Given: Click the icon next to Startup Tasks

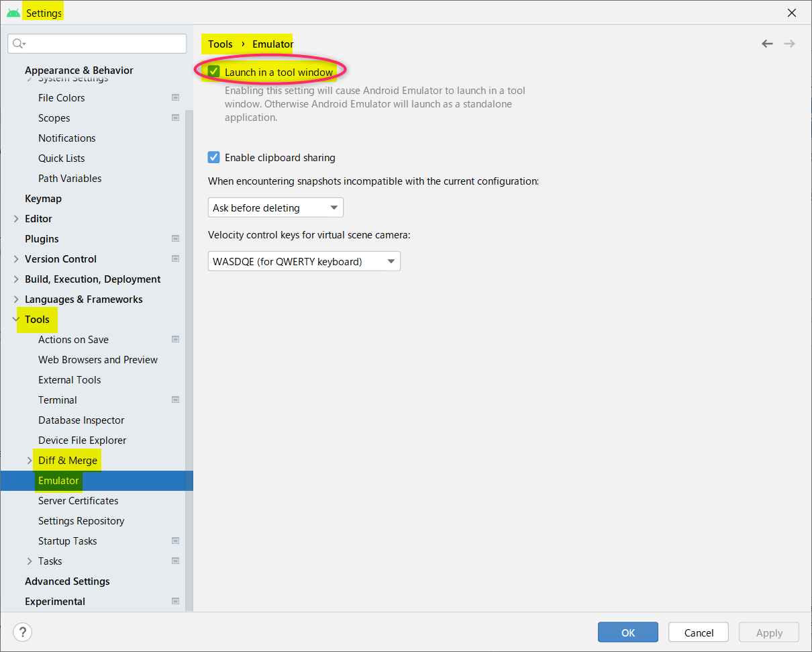Looking at the screenshot, I should tap(175, 541).
